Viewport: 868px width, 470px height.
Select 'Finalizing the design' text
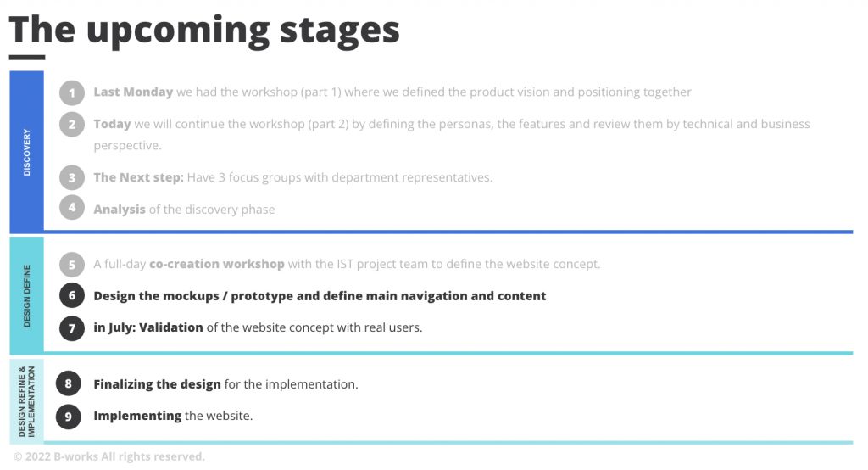[157, 384]
